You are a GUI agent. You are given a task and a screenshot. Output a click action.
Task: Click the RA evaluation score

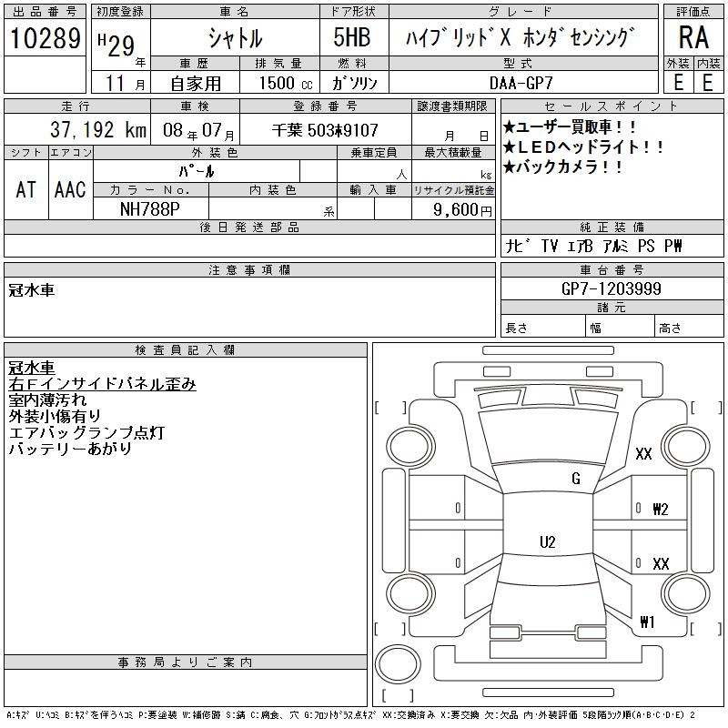click(x=693, y=37)
